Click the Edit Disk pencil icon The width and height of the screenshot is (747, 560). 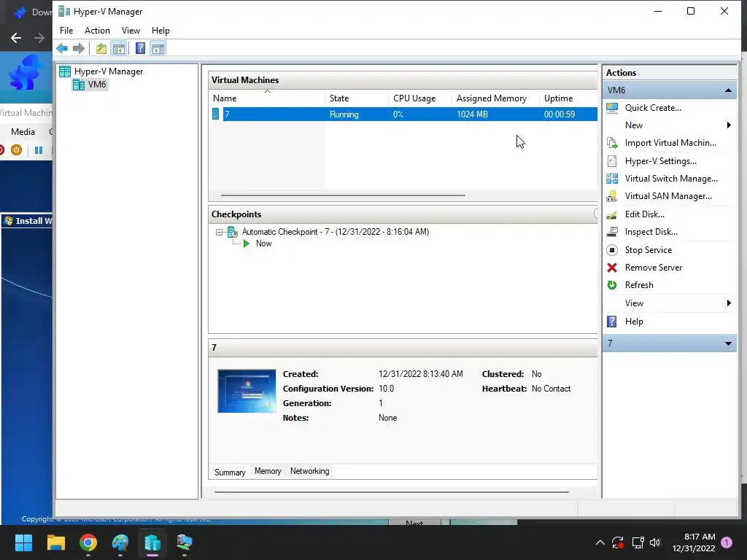click(612, 215)
